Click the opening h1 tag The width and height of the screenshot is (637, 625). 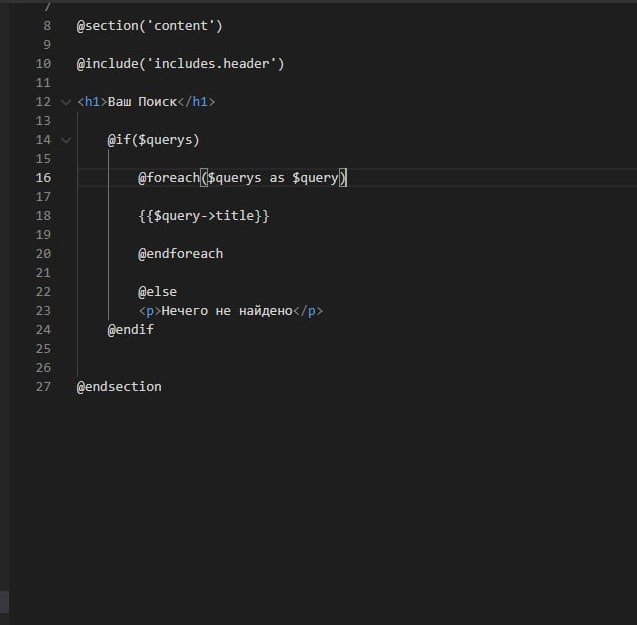[x=92, y=102]
